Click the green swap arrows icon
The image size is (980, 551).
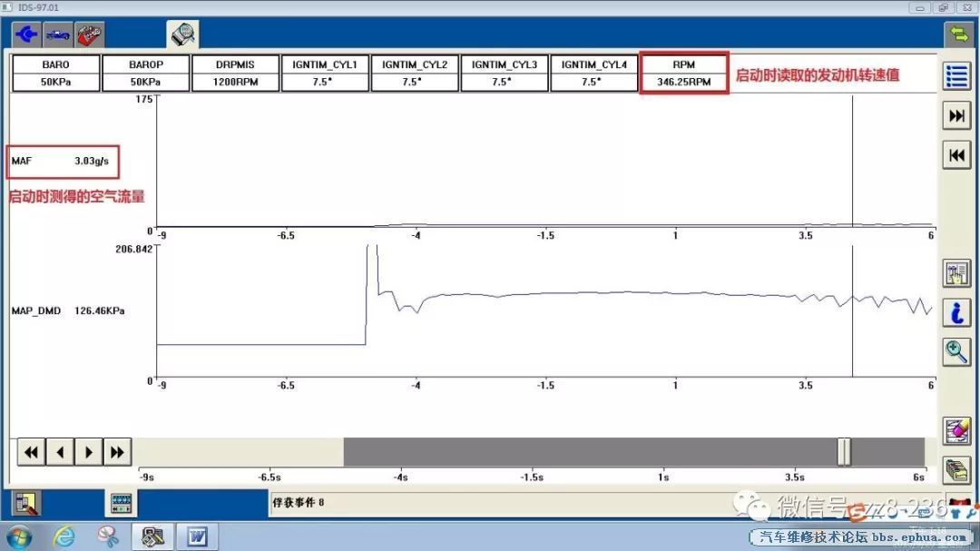pos(958,34)
